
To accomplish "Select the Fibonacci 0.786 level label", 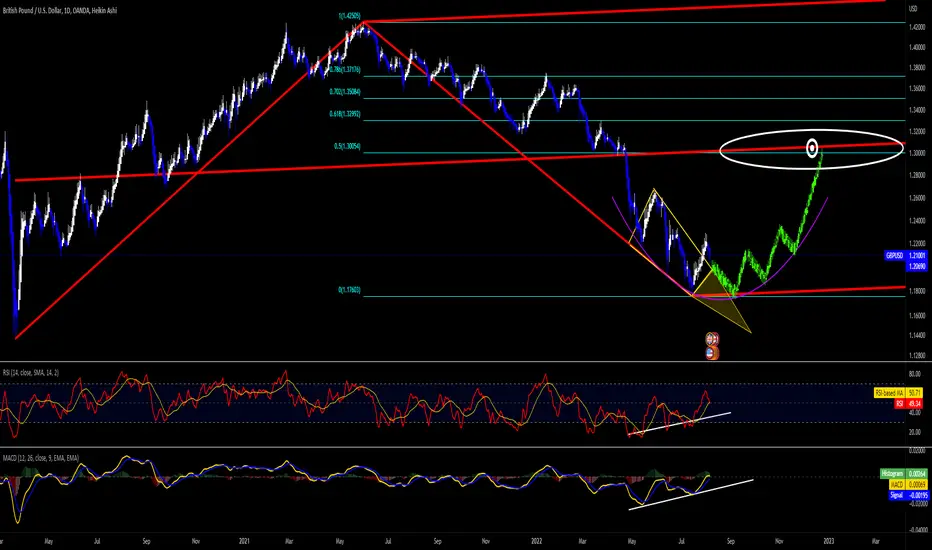I will coord(345,70).
